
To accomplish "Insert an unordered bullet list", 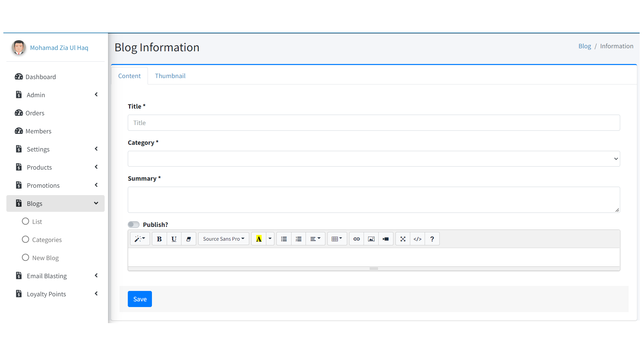I will click(x=284, y=239).
